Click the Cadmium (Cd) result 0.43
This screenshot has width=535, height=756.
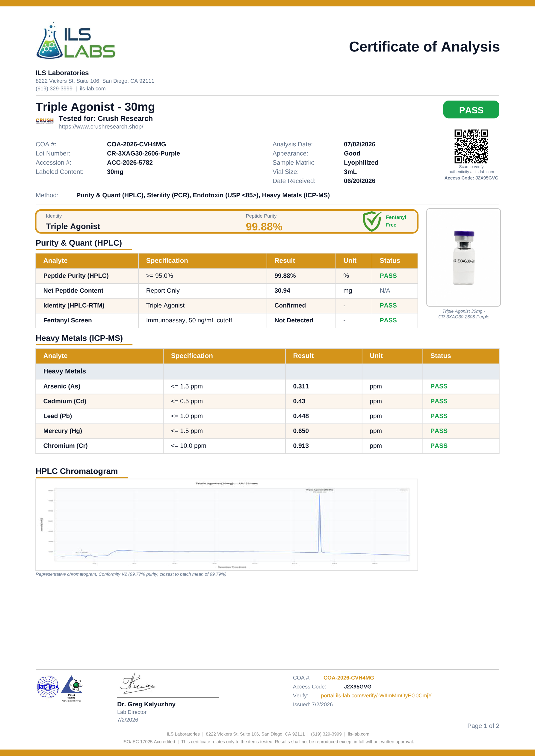coord(299,401)
